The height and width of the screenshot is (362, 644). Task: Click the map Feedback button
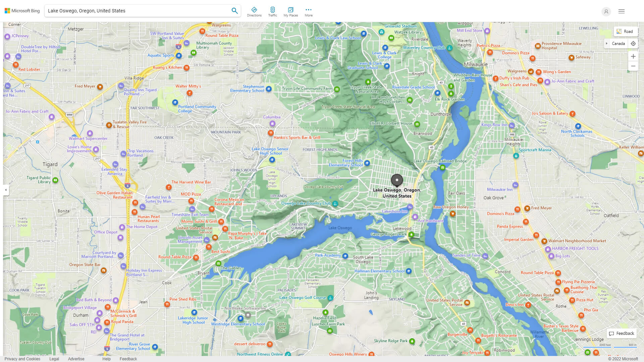coord(622,334)
